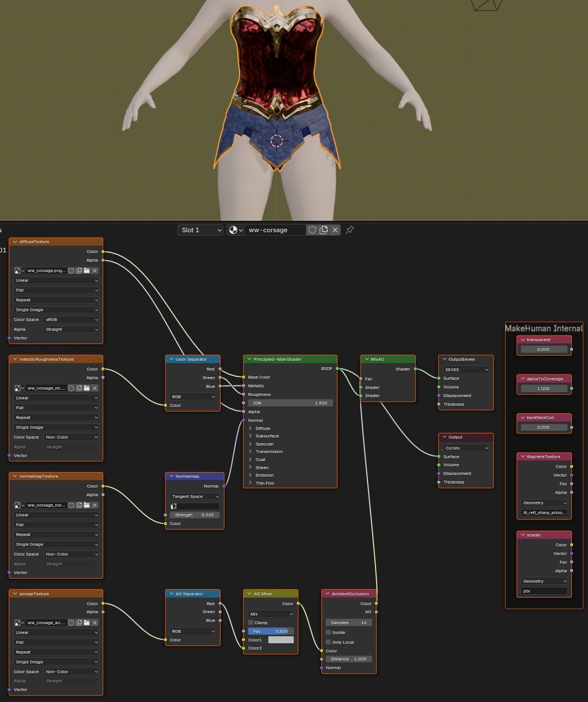588x702 pixels.
Task: Click the Color1 swatch in AO Mixer
Action: (x=280, y=640)
